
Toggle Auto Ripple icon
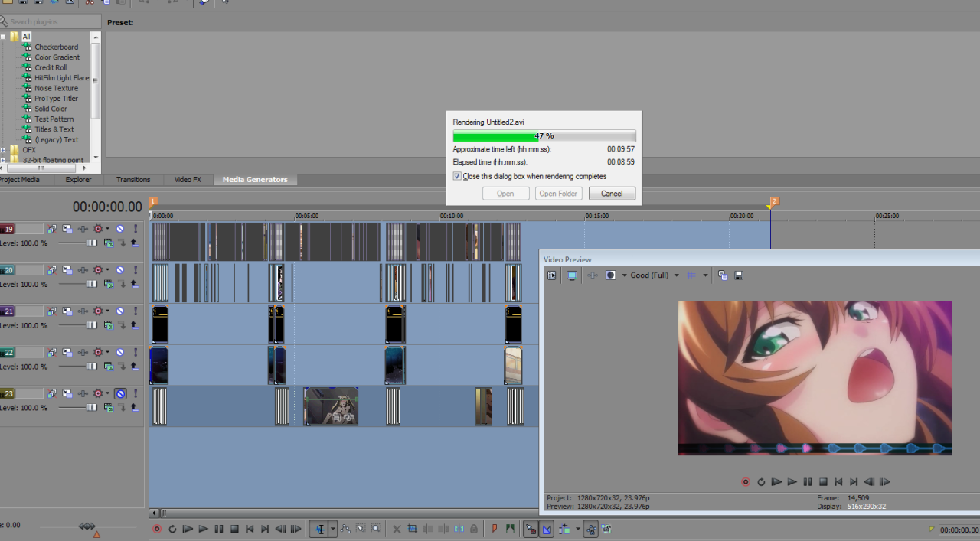[564, 529]
